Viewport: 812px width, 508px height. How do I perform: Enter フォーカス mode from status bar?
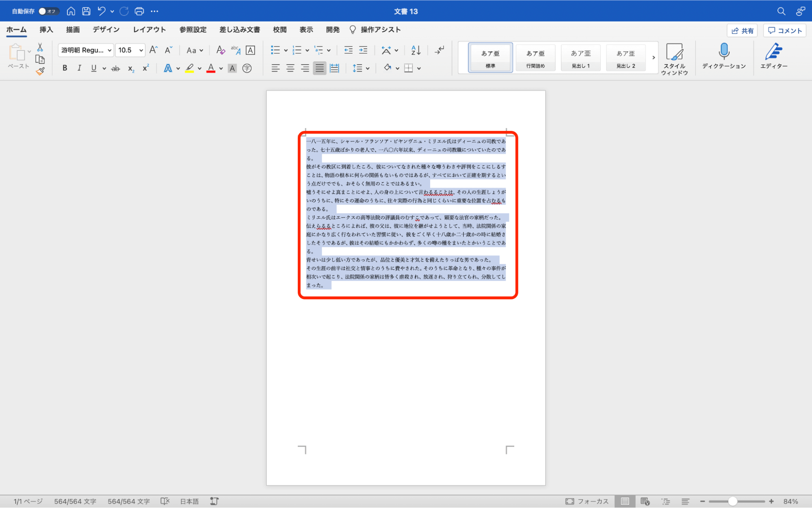coord(587,501)
